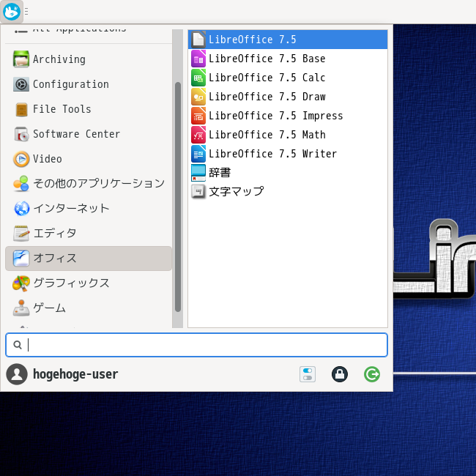Click the Video play icon
Screen dimensions: 476x476
click(x=21, y=159)
